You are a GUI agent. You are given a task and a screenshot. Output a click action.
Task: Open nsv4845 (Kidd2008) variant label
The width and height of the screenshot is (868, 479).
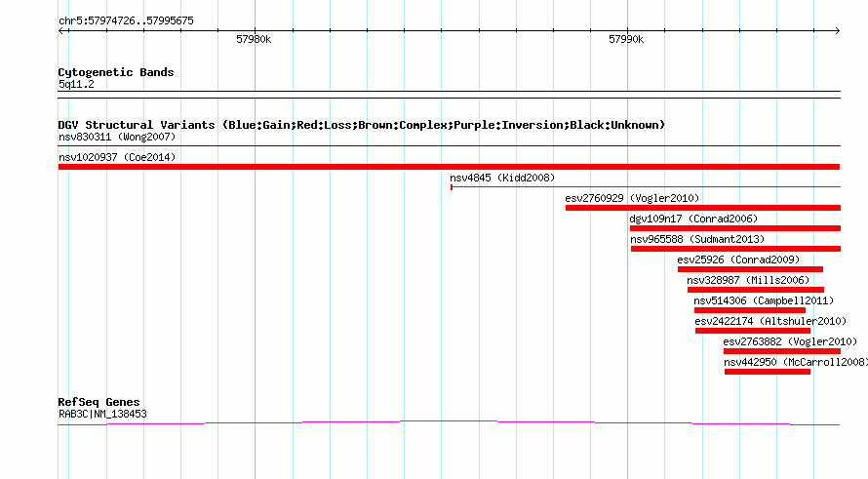502,178
